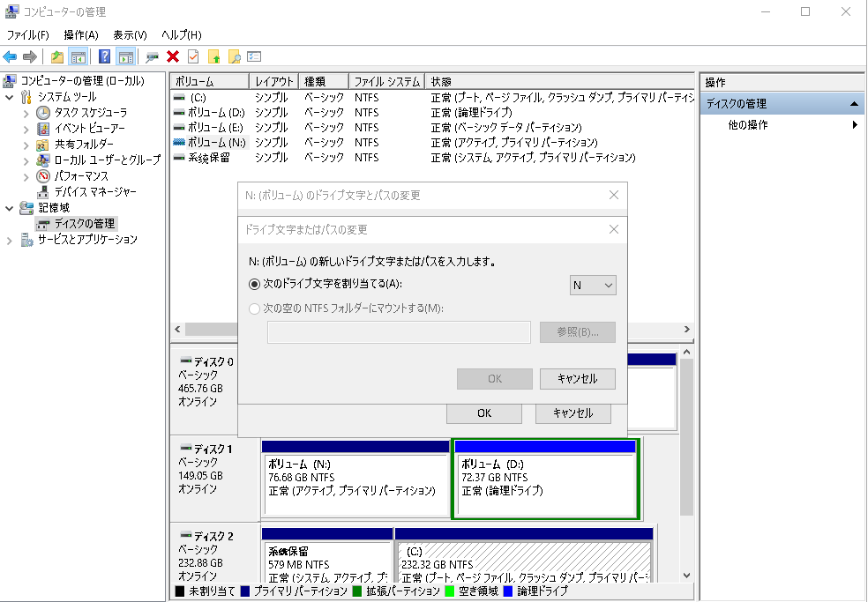
Task: Click the folder icon with magnifier
Action: (x=234, y=56)
